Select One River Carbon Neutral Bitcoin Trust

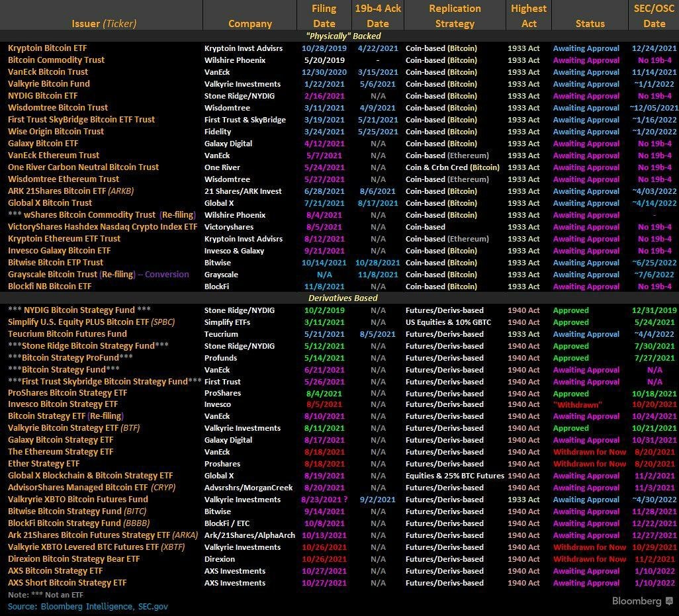(83, 167)
